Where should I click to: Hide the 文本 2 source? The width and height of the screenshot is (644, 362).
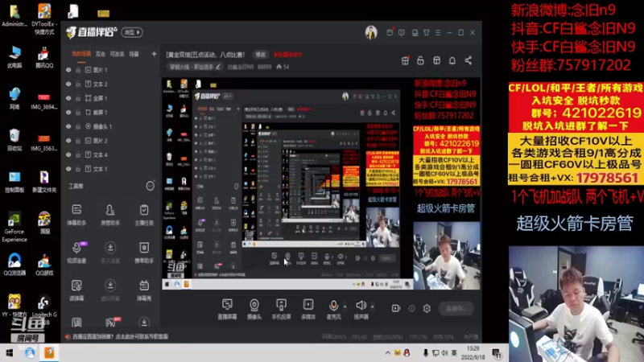pyautogui.click(x=68, y=84)
